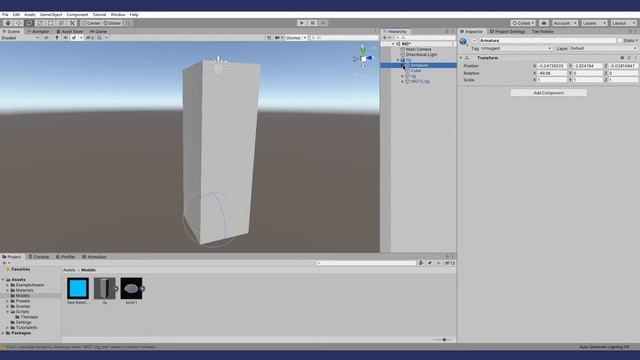Screen dimensions: 640x360
Task: Select the Models folder in Project tree
Action: coord(22,296)
